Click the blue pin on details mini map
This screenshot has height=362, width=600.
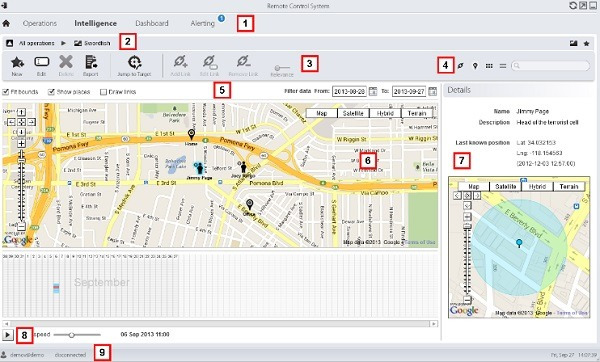[519, 243]
